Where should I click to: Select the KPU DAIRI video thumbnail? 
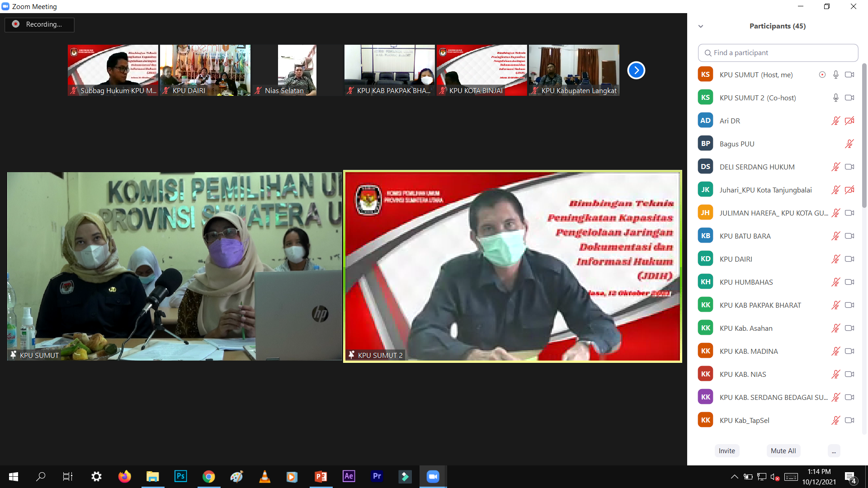[x=205, y=70]
